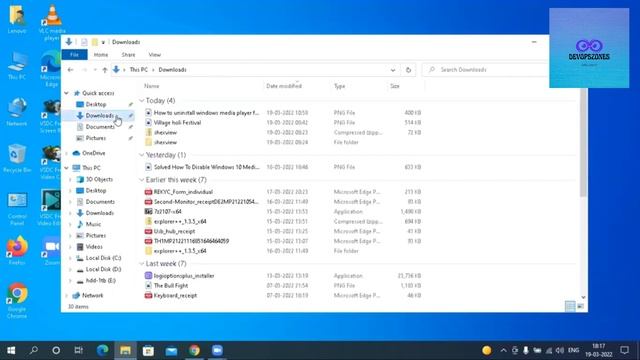The image size is (640, 360).
Task: Collapse the Last week (7) group
Action: pos(142,264)
